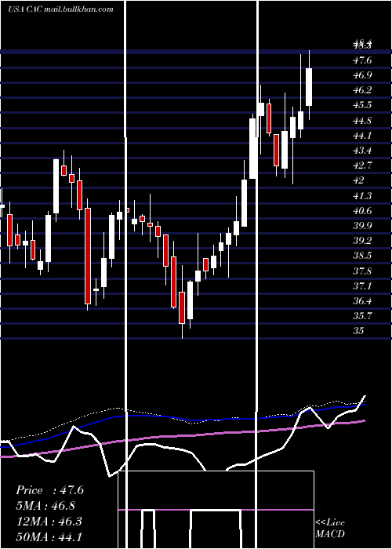
Task: Click the 39.9 price axis label
Action: 362,226
